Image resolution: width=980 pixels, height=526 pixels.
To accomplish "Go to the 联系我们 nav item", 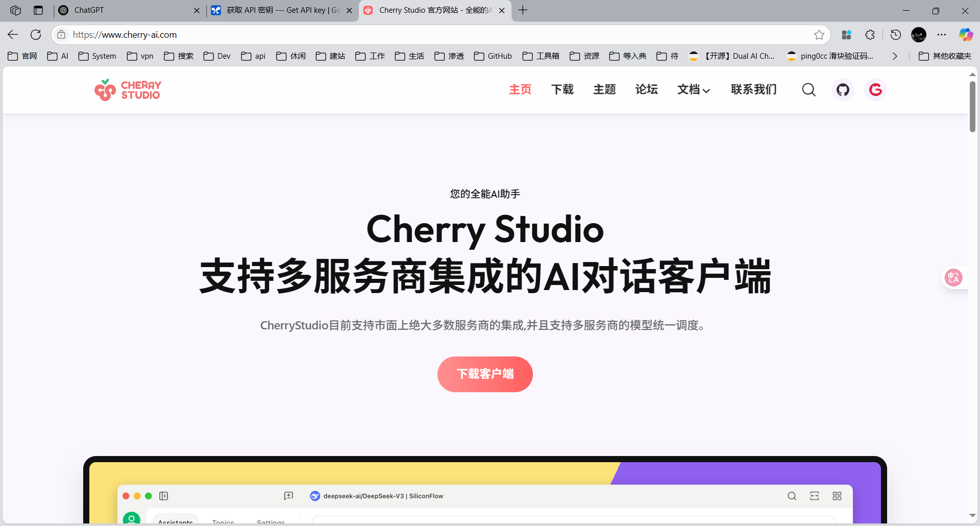I will pyautogui.click(x=754, y=90).
